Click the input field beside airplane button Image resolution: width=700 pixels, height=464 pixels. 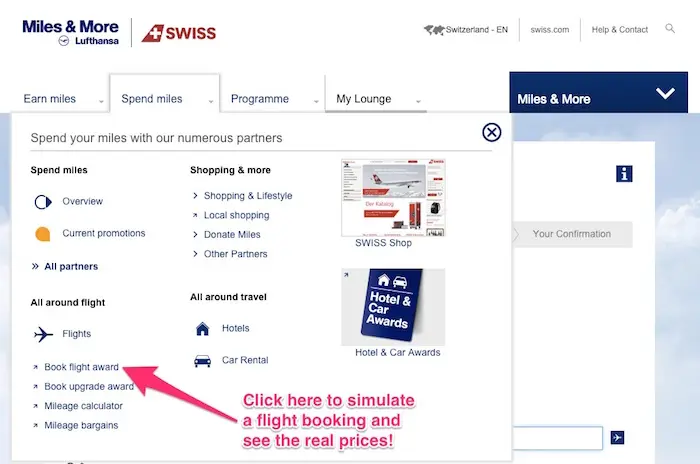[558, 438]
